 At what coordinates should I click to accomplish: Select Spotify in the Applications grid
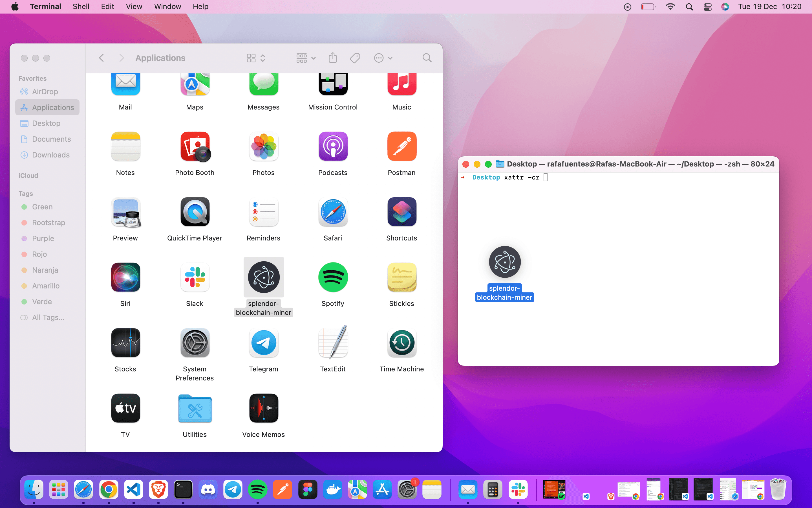click(333, 277)
